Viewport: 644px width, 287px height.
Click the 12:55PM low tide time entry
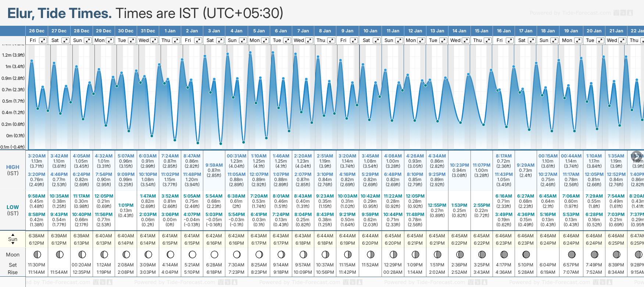(x=437, y=205)
